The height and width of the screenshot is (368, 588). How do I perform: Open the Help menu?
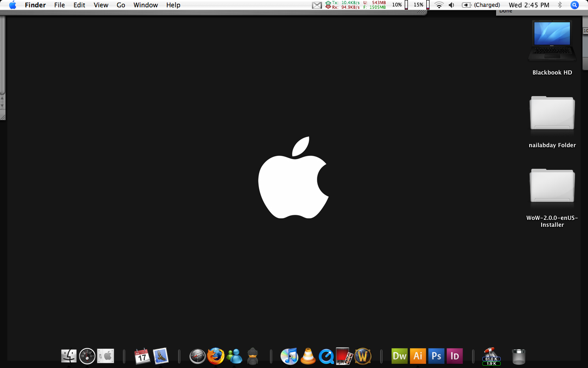(173, 5)
